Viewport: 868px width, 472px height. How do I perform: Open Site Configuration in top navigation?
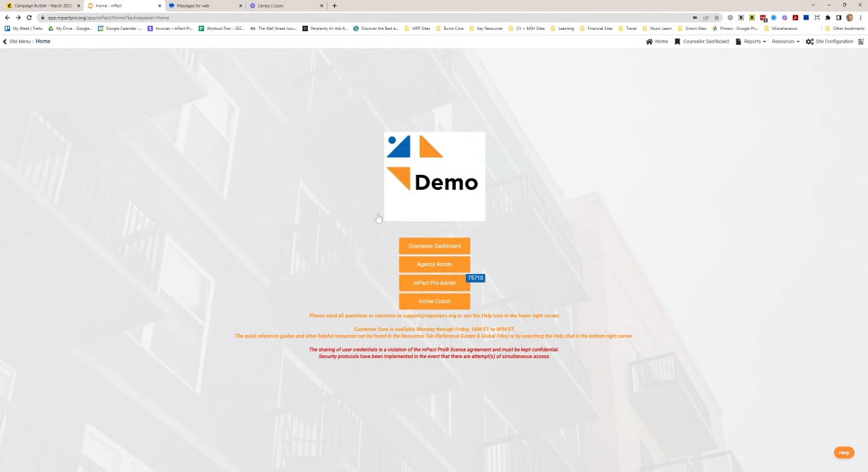click(x=829, y=41)
